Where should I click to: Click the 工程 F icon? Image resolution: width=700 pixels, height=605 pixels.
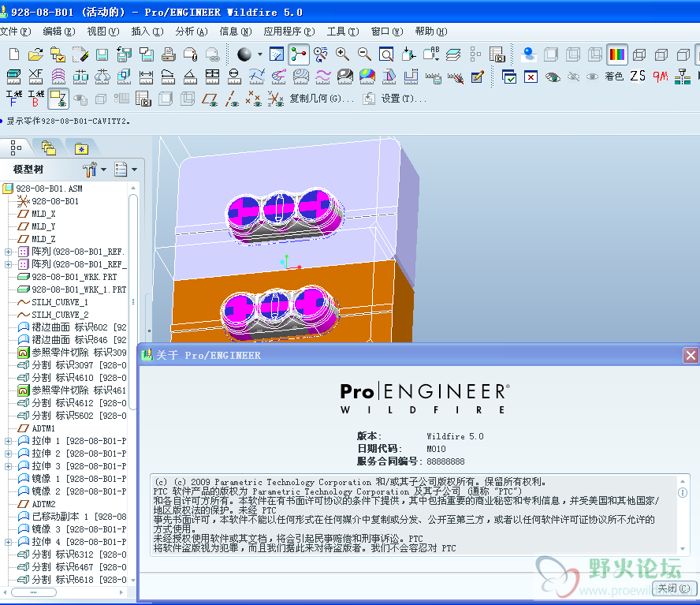click(x=13, y=99)
